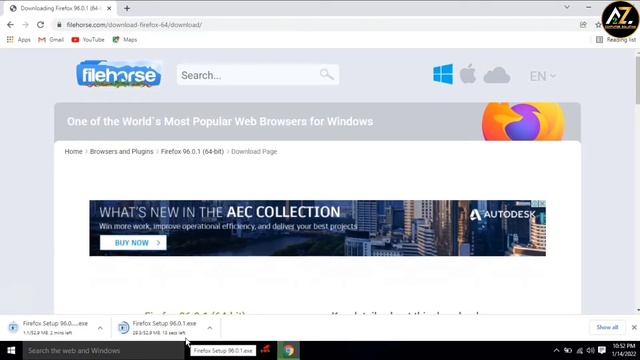Open a new tab with plus button
Viewport: 640px width, 360px height.
tap(127, 8)
